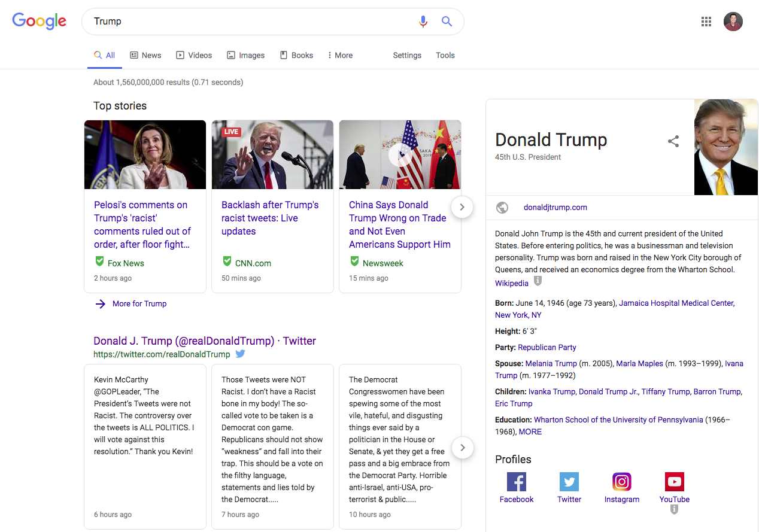The height and width of the screenshot is (532, 759).
Task: Advance the tweets carousel with the arrow
Action: (x=462, y=448)
